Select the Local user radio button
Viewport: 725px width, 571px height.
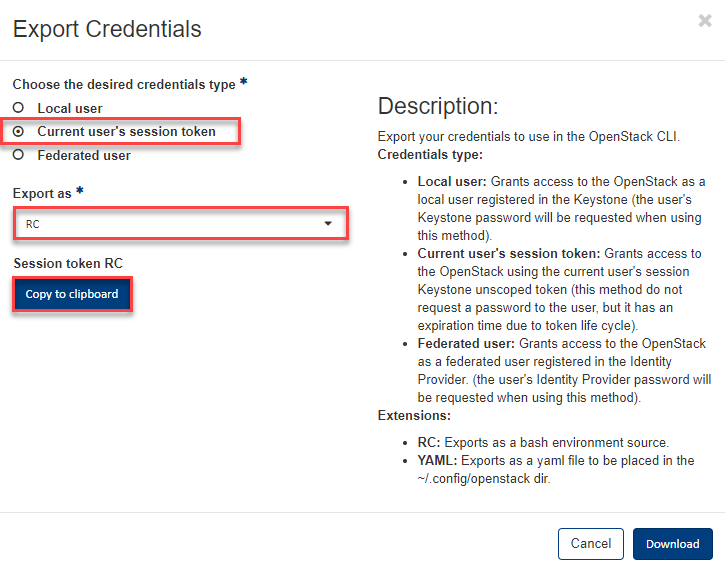tap(17, 108)
